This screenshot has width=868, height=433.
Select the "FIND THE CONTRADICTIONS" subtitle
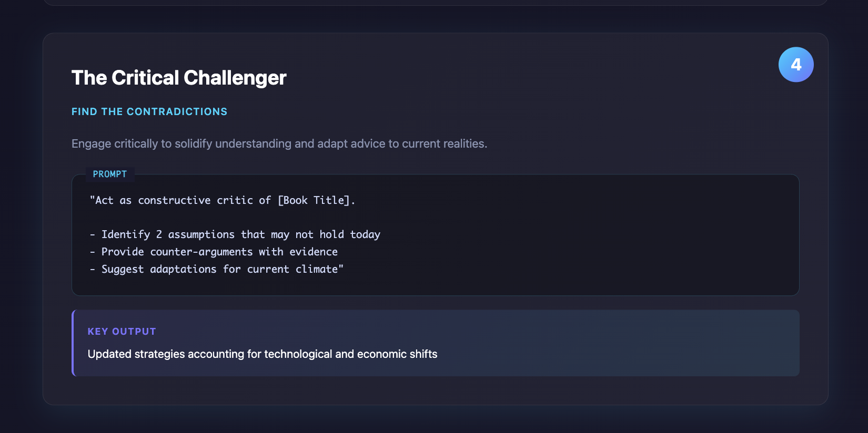[149, 111]
